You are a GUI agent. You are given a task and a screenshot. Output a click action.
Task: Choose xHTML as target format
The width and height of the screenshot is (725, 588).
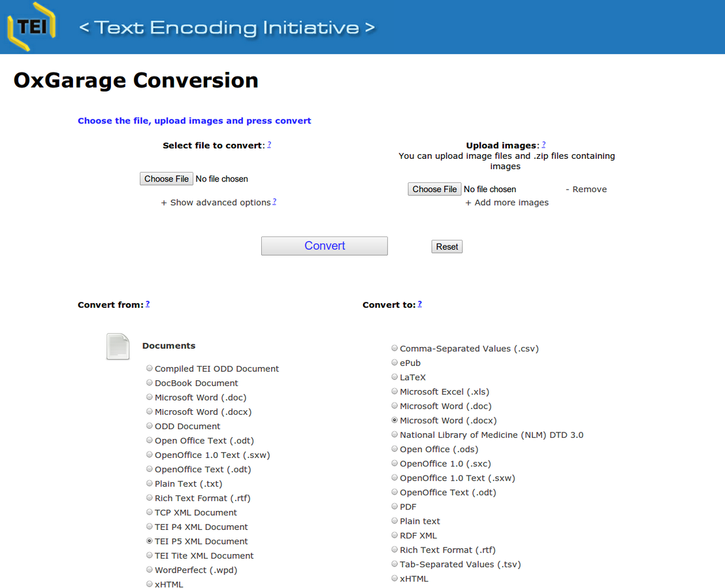point(395,578)
